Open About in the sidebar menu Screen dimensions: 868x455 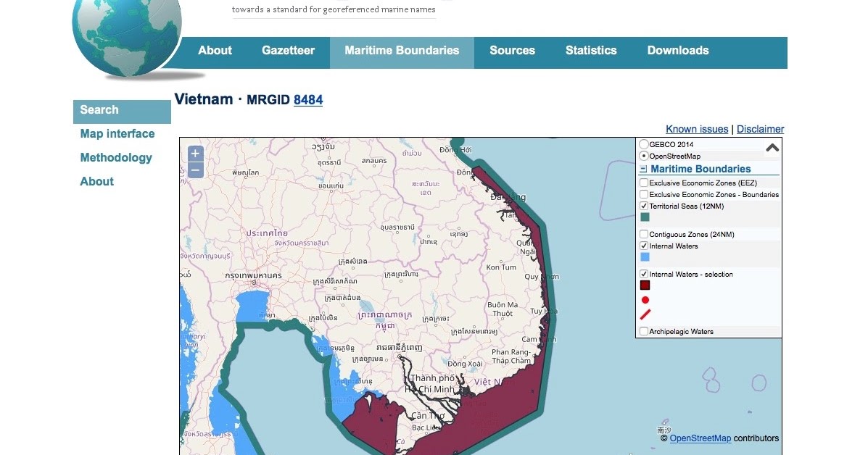point(97,181)
